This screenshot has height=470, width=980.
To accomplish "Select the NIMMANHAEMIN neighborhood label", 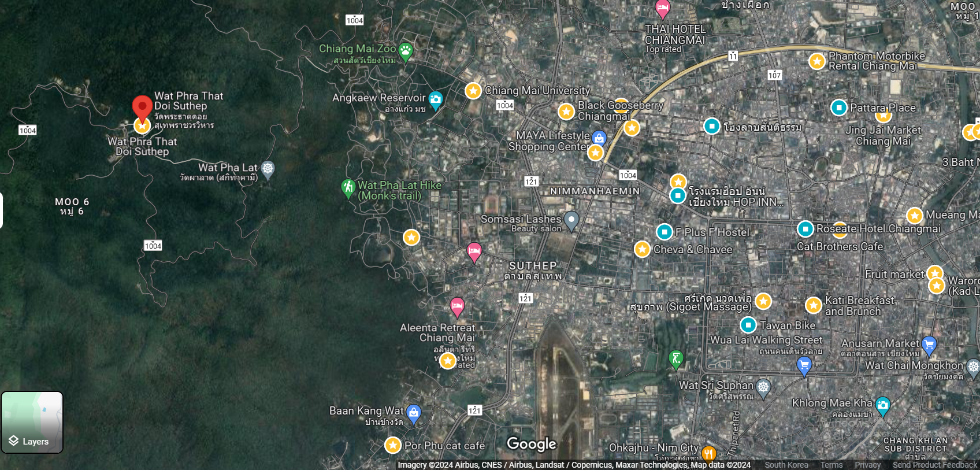I will (x=595, y=191).
